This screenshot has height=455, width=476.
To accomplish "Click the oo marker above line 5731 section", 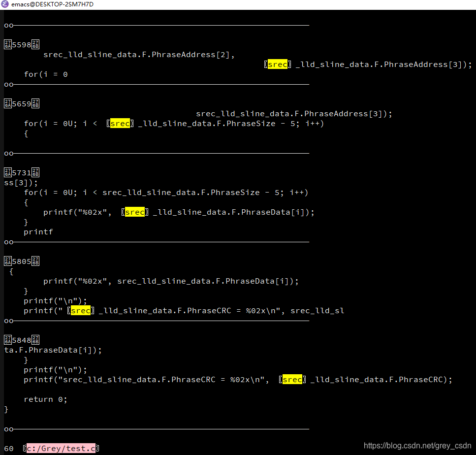I will pyautogui.click(x=8, y=153).
